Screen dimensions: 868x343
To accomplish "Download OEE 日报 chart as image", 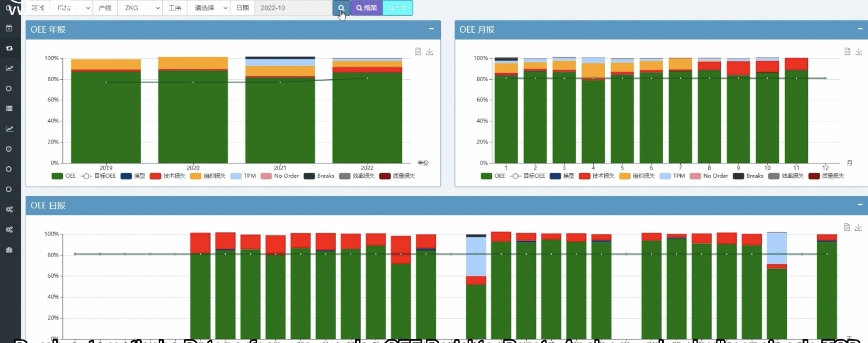I will click(859, 227).
